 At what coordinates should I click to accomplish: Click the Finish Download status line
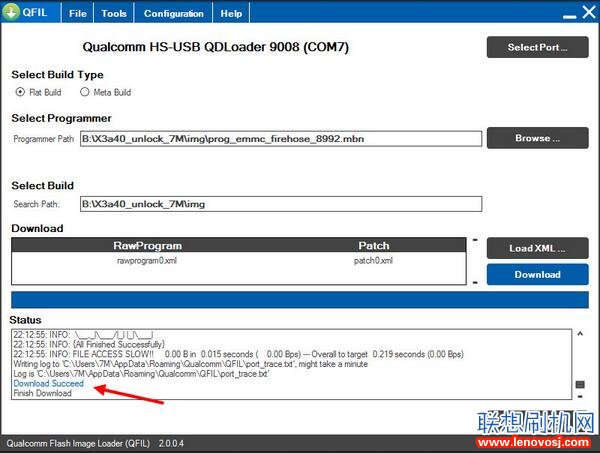[x=42, y=393]
